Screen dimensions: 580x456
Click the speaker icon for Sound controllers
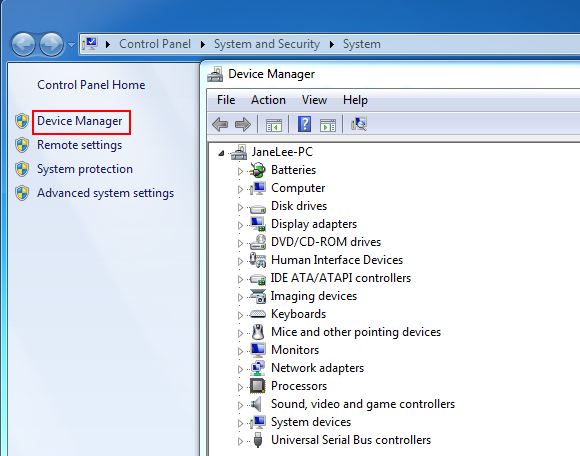tap(257, 404)
